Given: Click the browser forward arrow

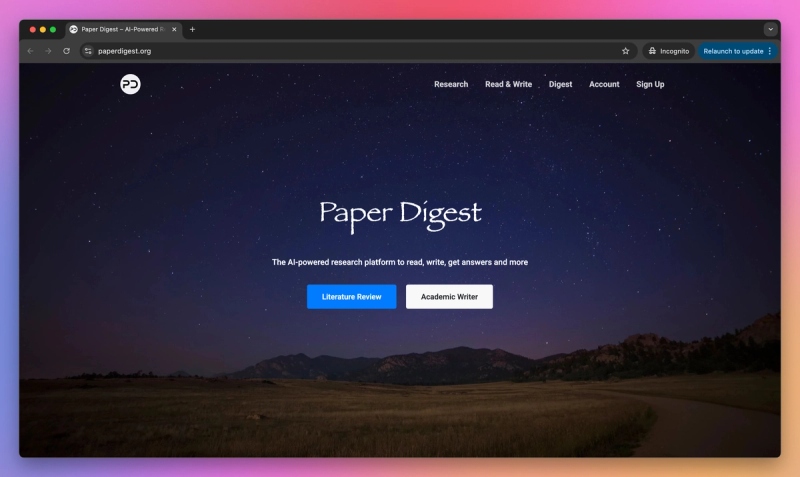Looking at the screenshot, I should coord(48,51).
